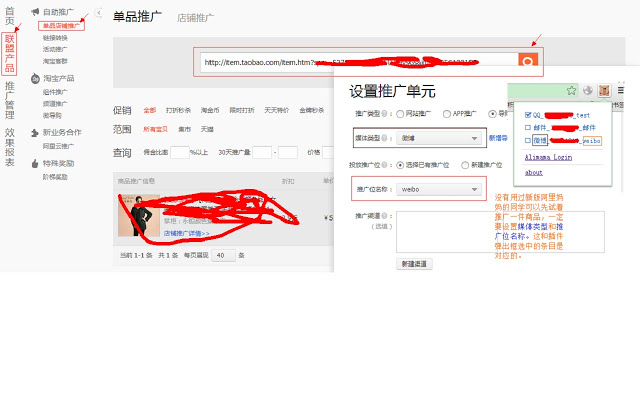Click the about link in popup
The image size is (640, 400).
point(533,173)
